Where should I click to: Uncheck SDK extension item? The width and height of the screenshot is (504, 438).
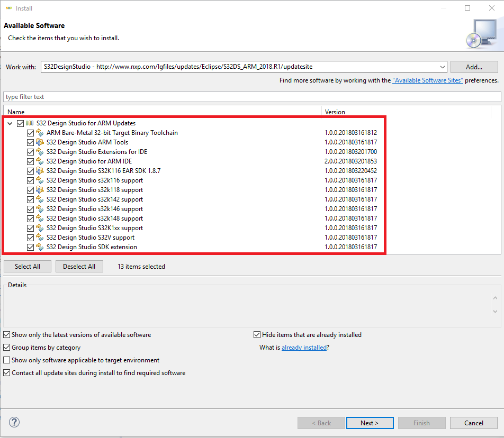click(30, 247)
